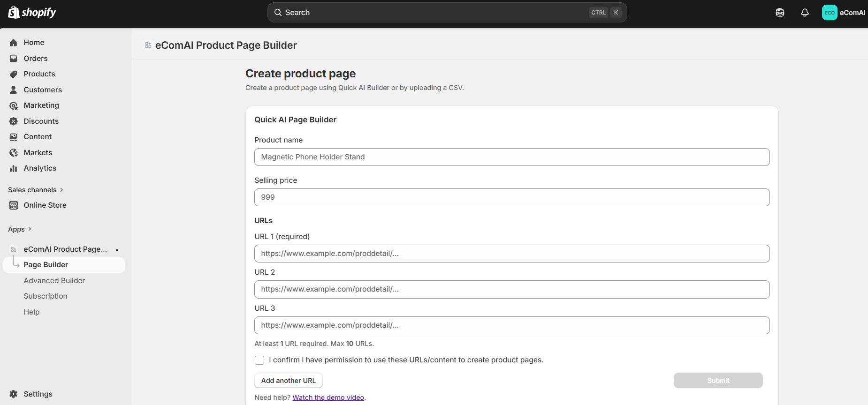Expand the Sales channels section
This screenshot has width=868, height=405.
[36, 190]
